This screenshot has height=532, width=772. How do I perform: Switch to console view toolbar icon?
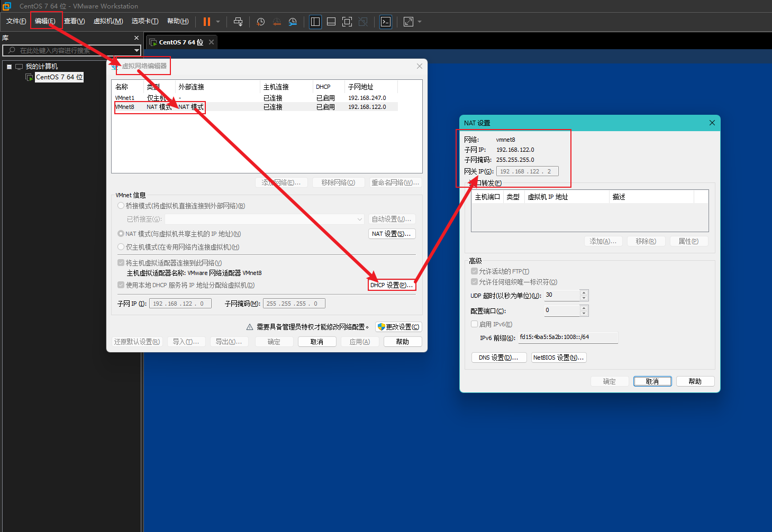386,22
